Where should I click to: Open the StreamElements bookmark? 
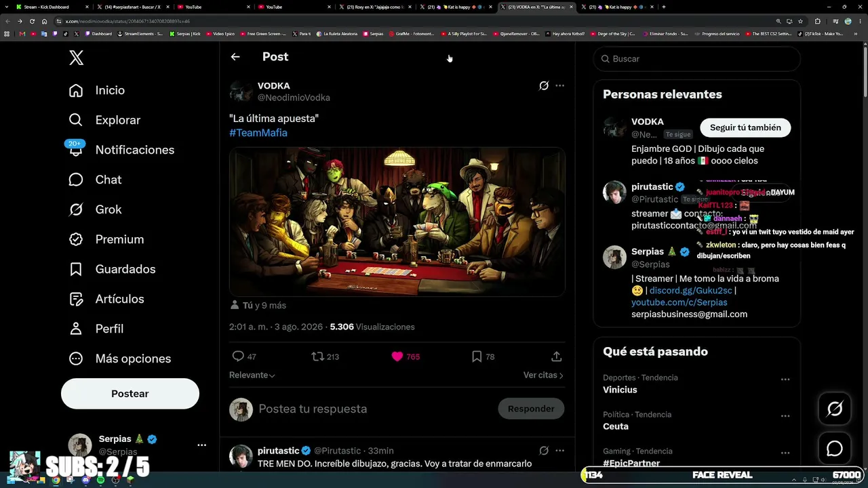coord(140,33)
